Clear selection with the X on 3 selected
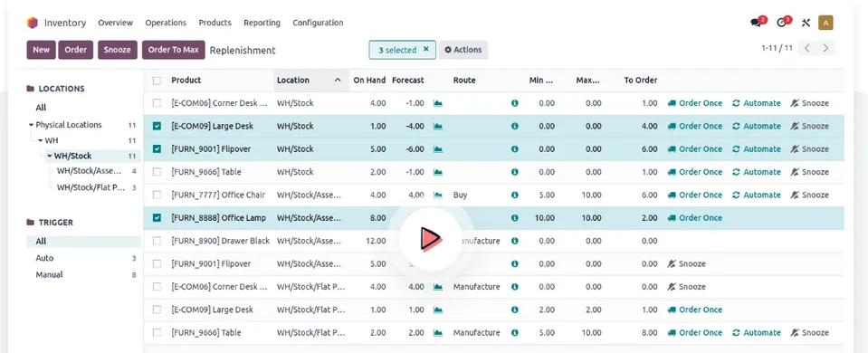 click(425, 49)
